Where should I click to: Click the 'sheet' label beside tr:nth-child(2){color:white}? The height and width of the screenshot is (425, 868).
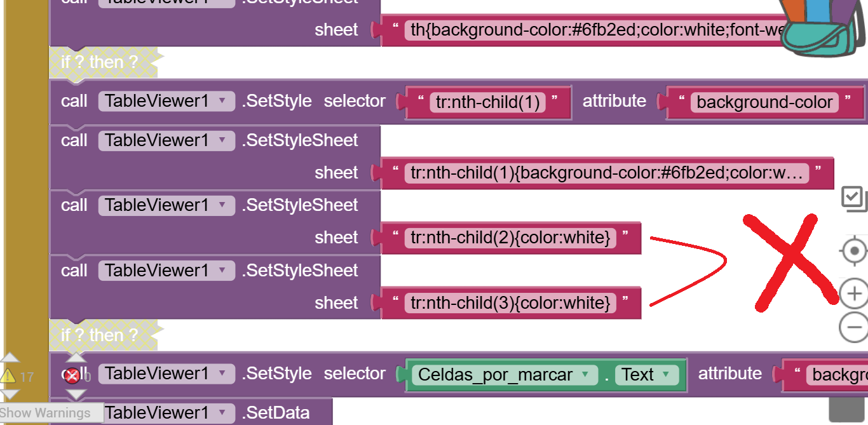pos(337,238)
